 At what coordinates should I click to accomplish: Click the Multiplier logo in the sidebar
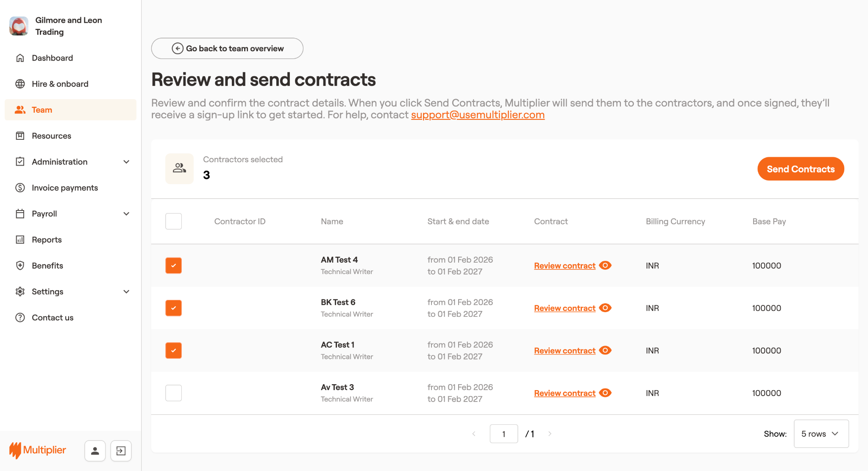pyautogui.click(x=38, y=450)
